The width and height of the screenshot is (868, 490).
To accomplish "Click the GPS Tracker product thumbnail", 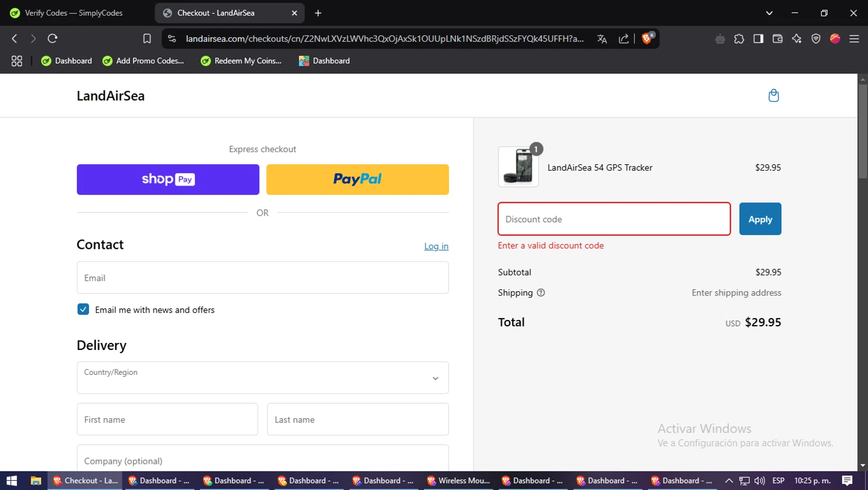I will [518, 167].
